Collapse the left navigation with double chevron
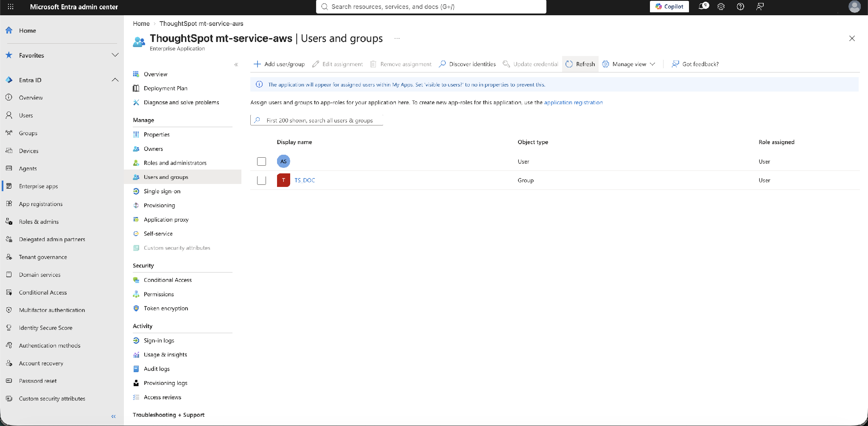 click(x=113, y=417)
